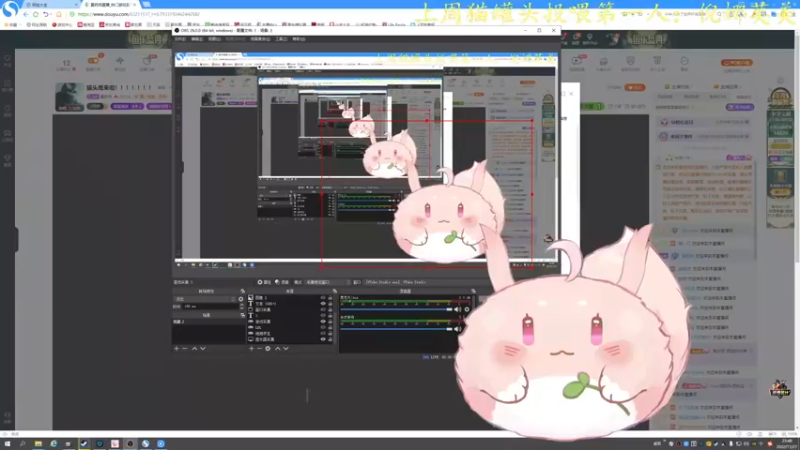Open OBS 视图 menu

(x=214, y=39)
